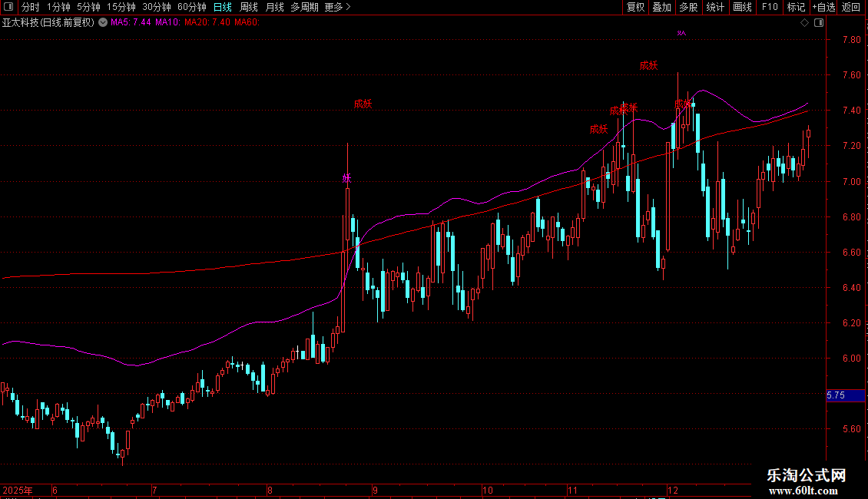Click the MA20: 7.40 indicator label
Screen dimensions: 868x499
[207, 23]
